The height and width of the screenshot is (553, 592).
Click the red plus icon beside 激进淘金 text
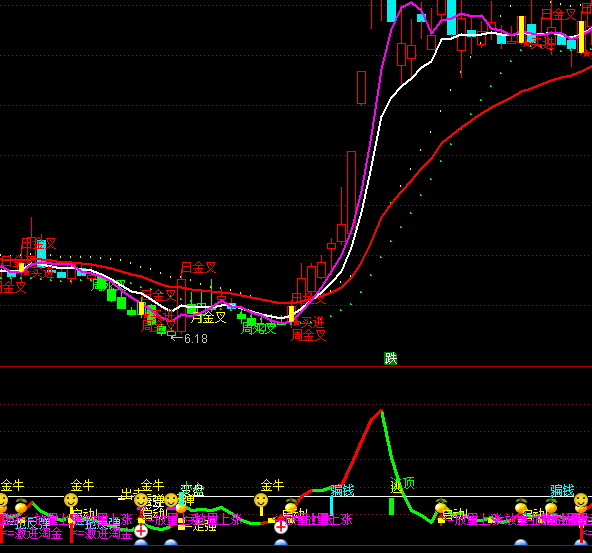[141, 531]
